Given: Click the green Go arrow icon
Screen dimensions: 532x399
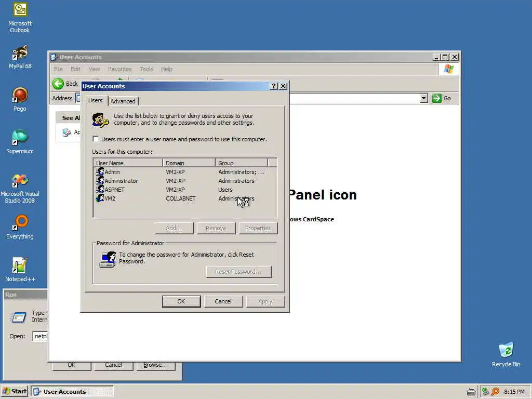Looking at the screenshot, I should tap(436, 98).
